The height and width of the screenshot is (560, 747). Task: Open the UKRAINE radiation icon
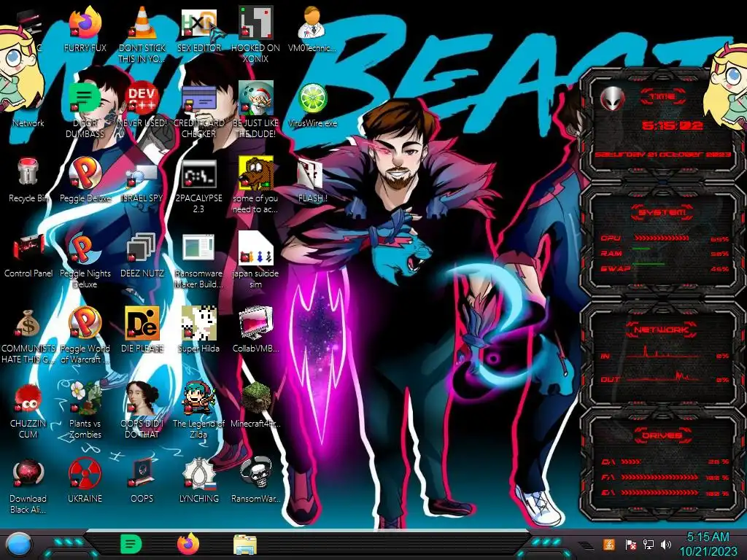[85, 473]
